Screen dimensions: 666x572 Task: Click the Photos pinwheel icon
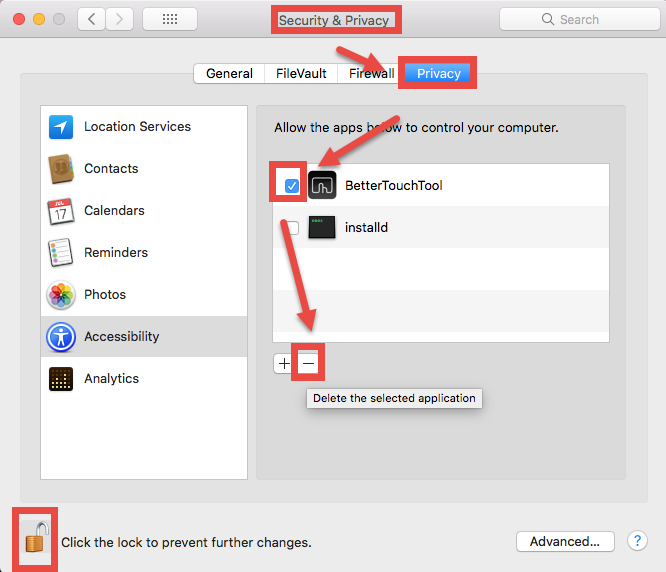point(61,294)
